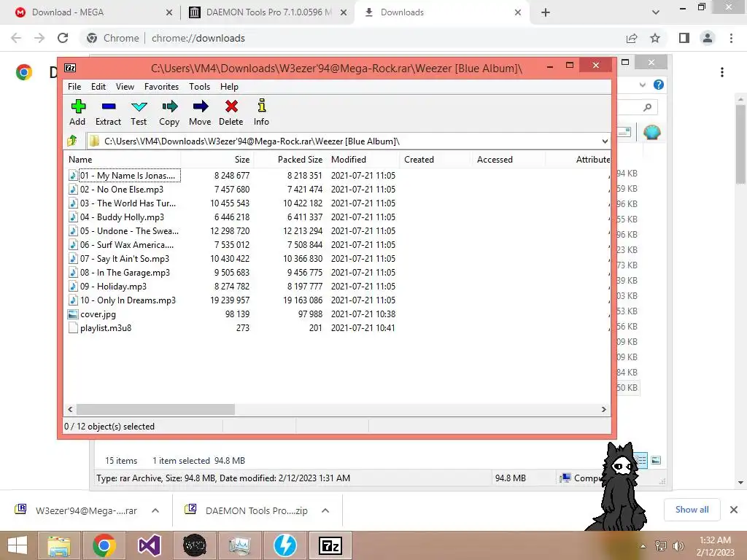Open the File menu in 7-Zip
Screen dimensions: 747x560
(x=74, y=87)
